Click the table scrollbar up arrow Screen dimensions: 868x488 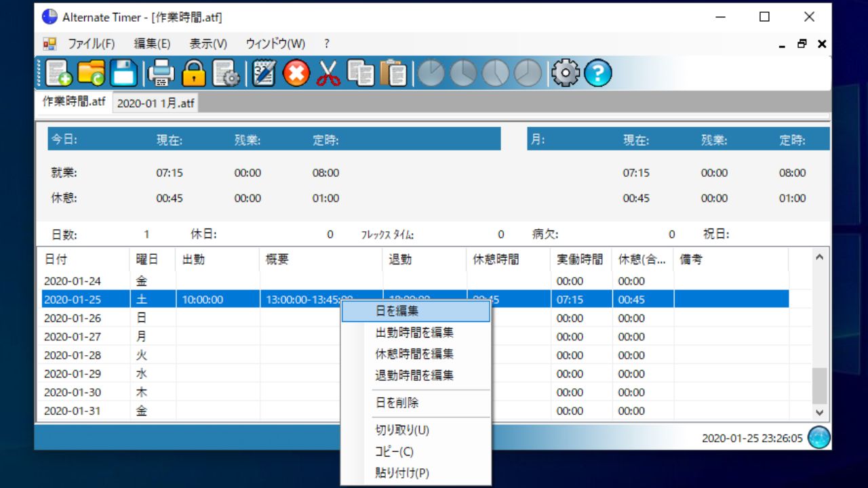[x=820, y=258]
